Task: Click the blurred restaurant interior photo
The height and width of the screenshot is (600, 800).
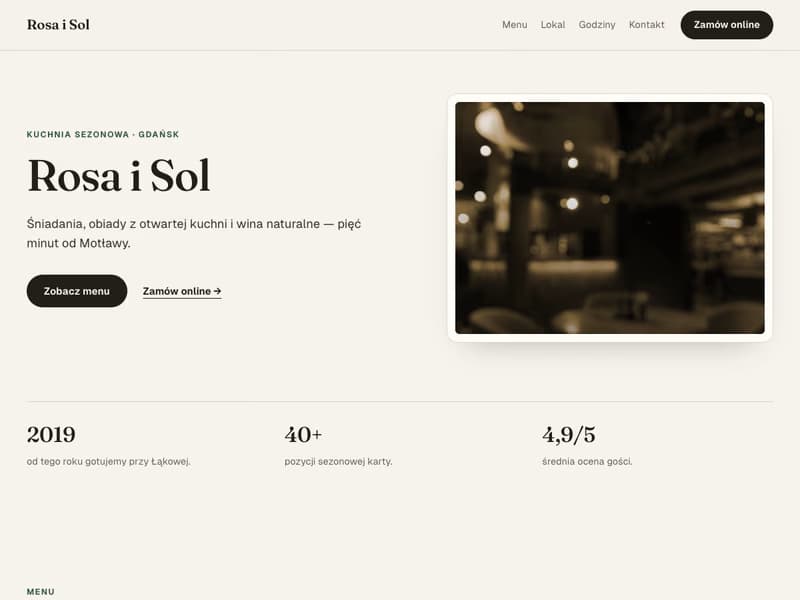Action: (x=610, y=218)
